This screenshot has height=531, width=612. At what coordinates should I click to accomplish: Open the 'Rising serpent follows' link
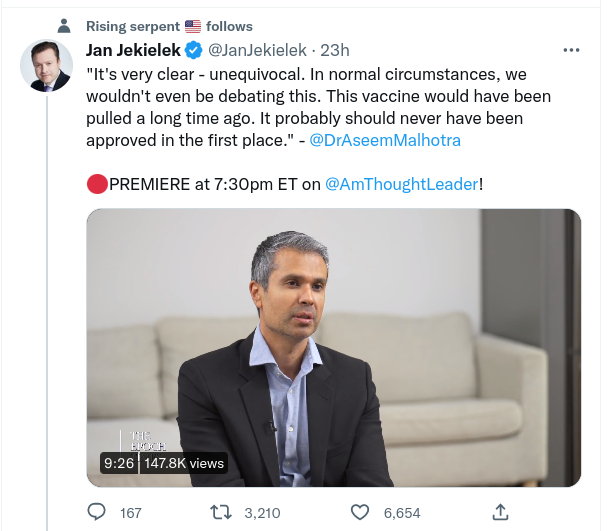[169, 26]
